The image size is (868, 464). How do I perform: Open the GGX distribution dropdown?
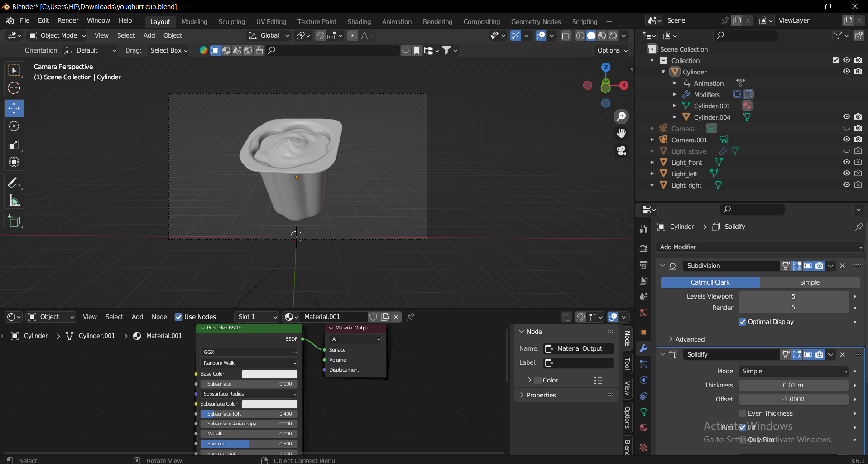tap(249, 352)
